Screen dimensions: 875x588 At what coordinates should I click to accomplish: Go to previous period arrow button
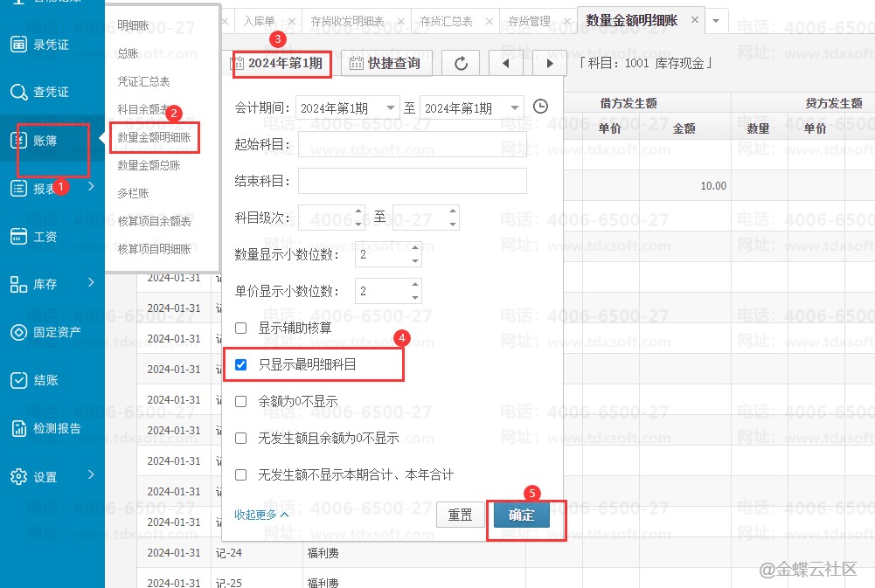(x=505, y=63)
